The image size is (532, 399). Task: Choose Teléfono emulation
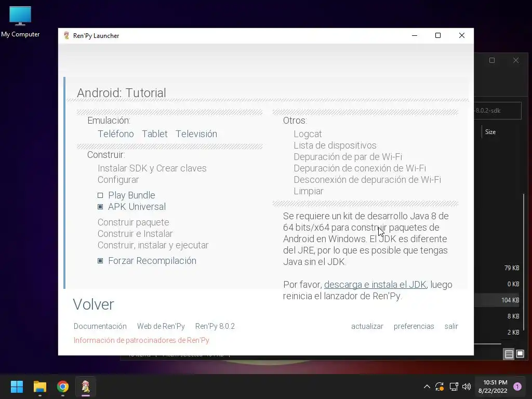point(116,134)
